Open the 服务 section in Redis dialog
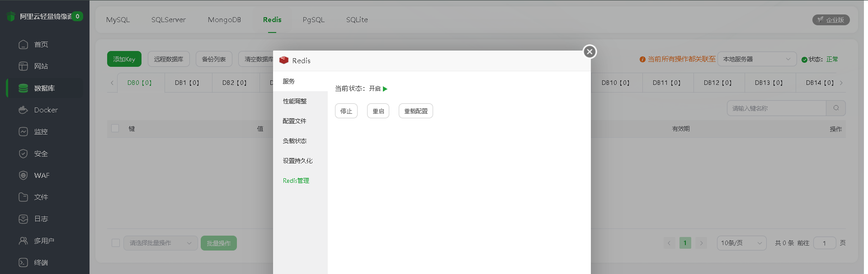The image size is (868, 274). [x=300, y=81]
